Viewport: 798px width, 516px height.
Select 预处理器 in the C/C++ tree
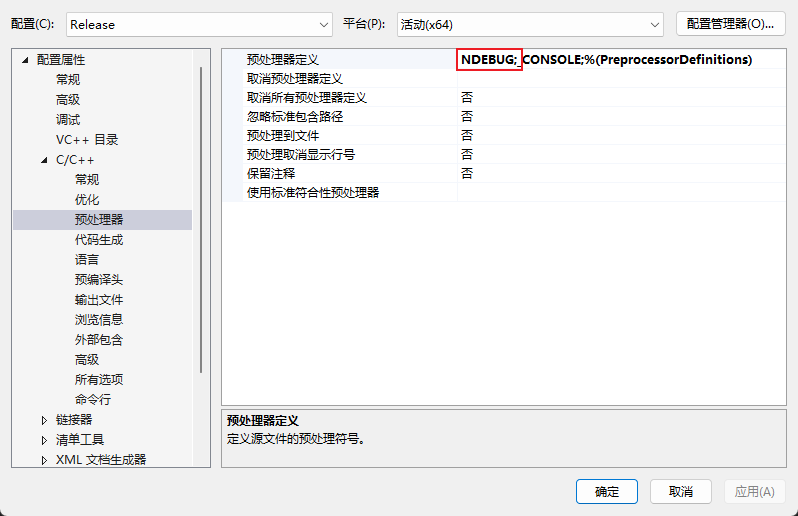point(99,220)
